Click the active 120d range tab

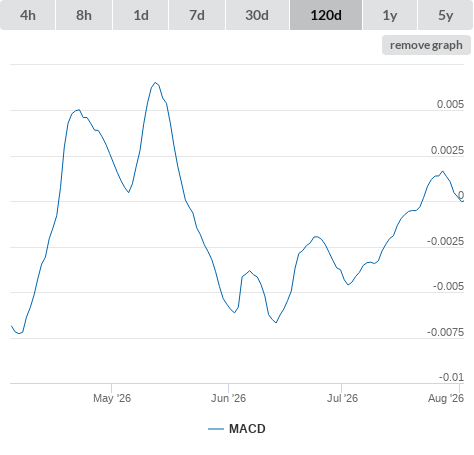point(326,15)
